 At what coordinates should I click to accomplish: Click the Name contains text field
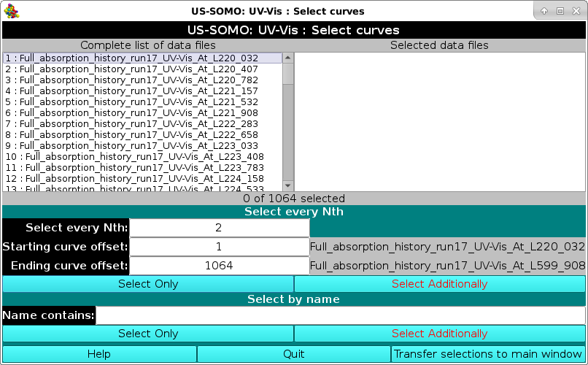341,315
